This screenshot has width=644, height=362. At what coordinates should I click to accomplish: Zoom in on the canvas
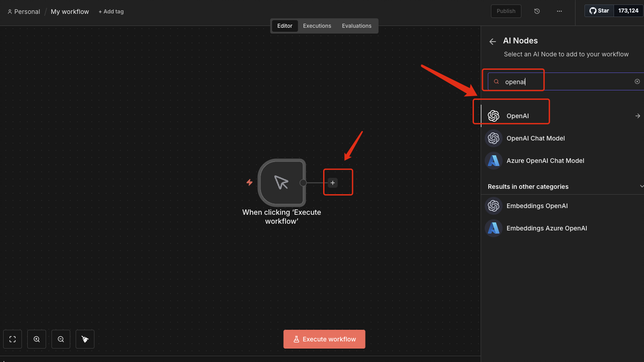click(37, 339)
